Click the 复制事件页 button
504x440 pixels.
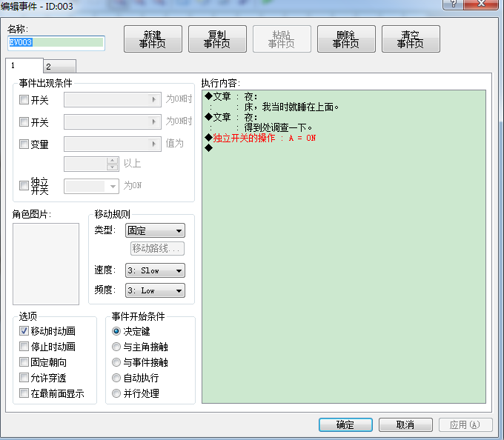tap(217, 39)
